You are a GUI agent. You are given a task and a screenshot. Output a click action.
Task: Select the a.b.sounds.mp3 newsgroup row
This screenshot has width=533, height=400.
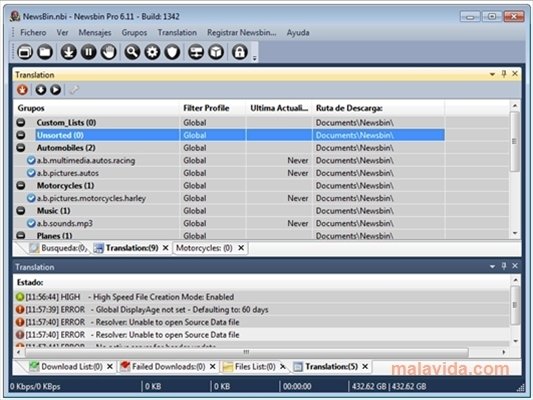(x=261, y=223)
